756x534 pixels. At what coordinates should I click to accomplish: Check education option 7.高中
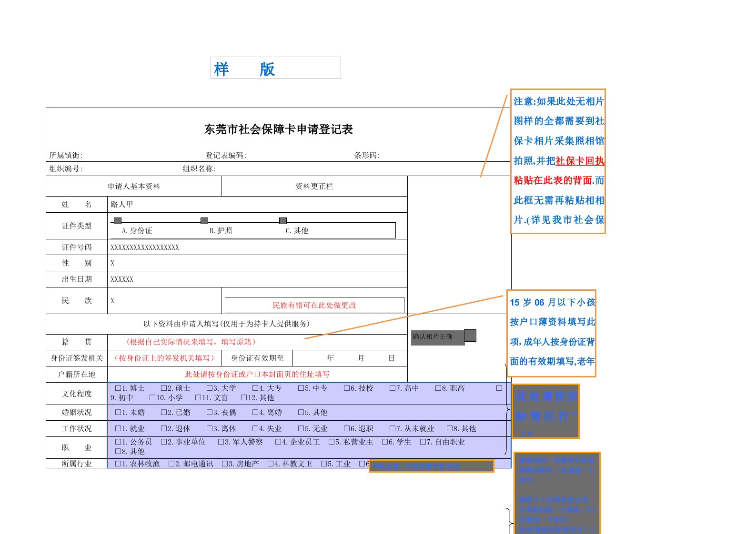point(393,388)
